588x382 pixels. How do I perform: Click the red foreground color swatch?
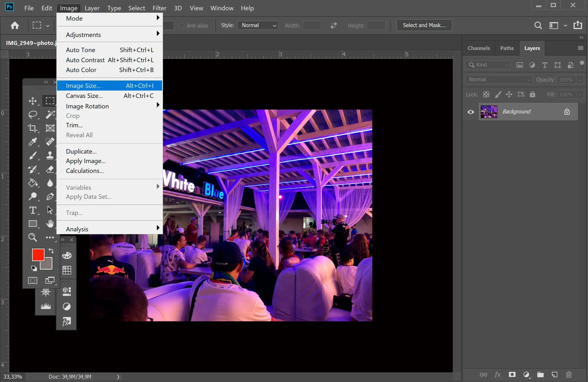(x=38, y=255)
